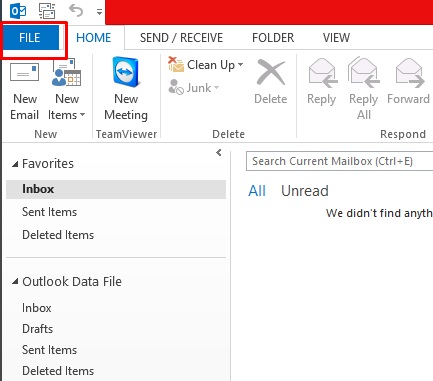Open the Customize Quick Access Toolbar arrow

pos(99,12)
